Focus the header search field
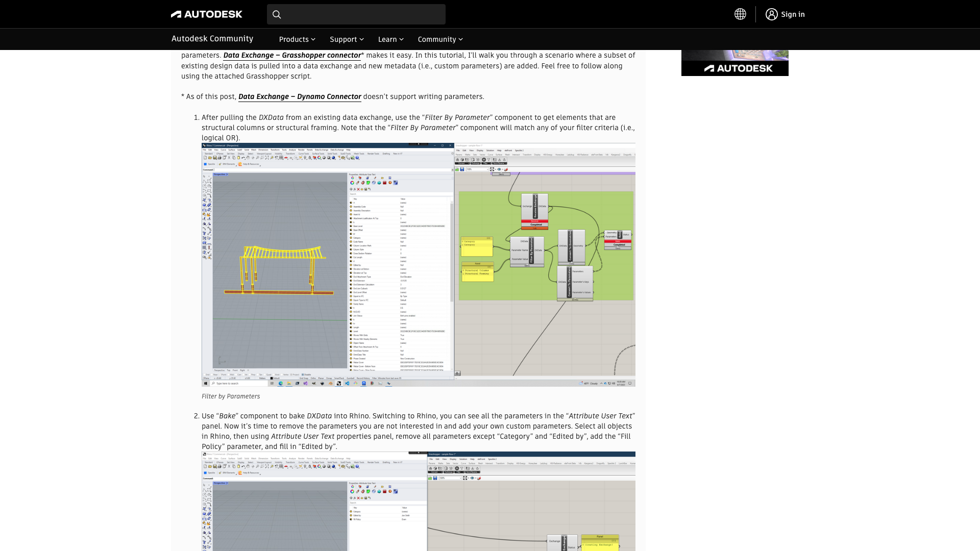The image size is (980, 551). (x=356, y=14)
